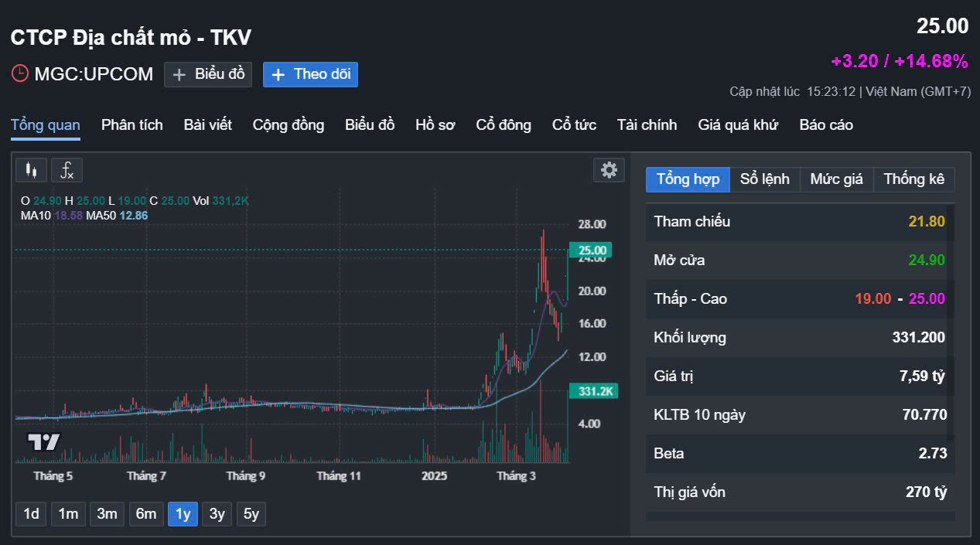Open the Bài viết tab
This screenshot has width=980, height=545.
[x=208, y=124]
